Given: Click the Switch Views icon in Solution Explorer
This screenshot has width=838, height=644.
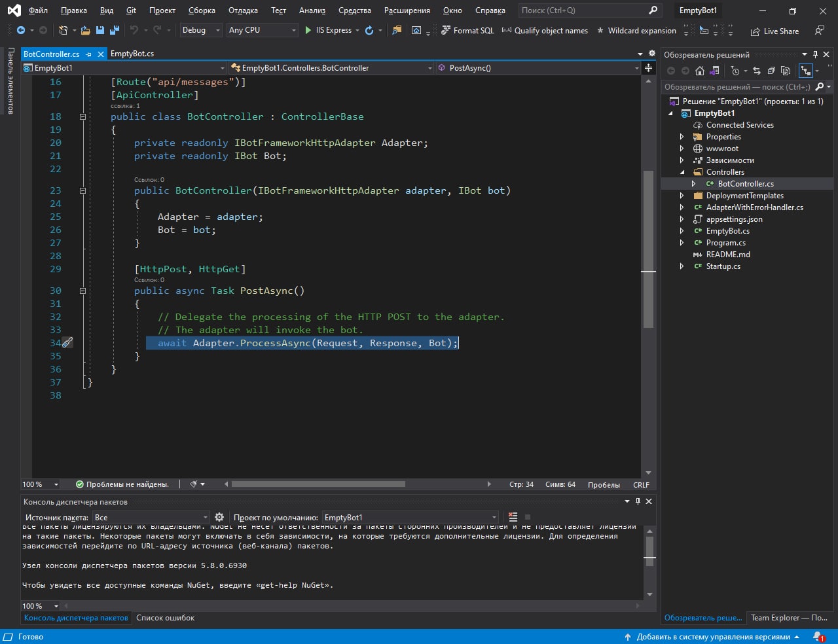Looking at the screenshot, I should [714, 71].
